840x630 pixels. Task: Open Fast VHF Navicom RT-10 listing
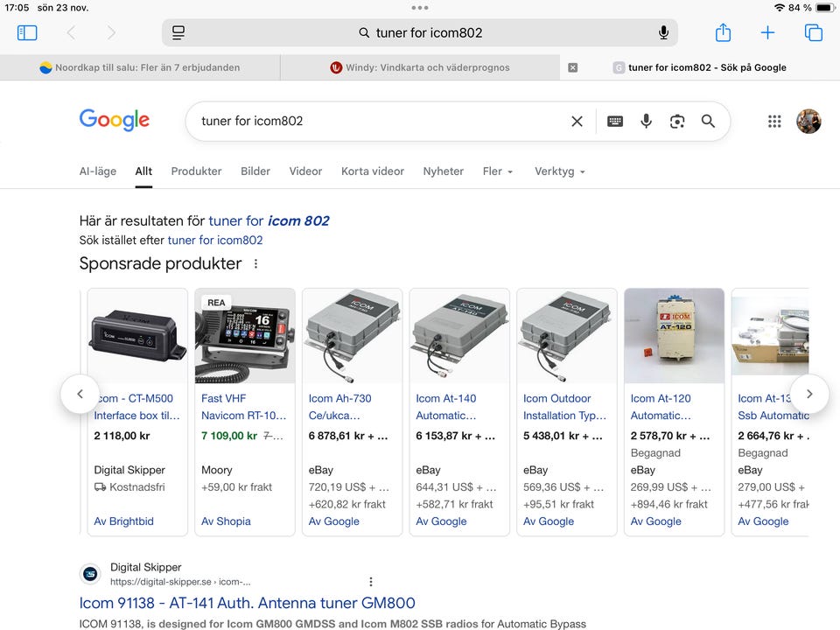coord(244,407)
